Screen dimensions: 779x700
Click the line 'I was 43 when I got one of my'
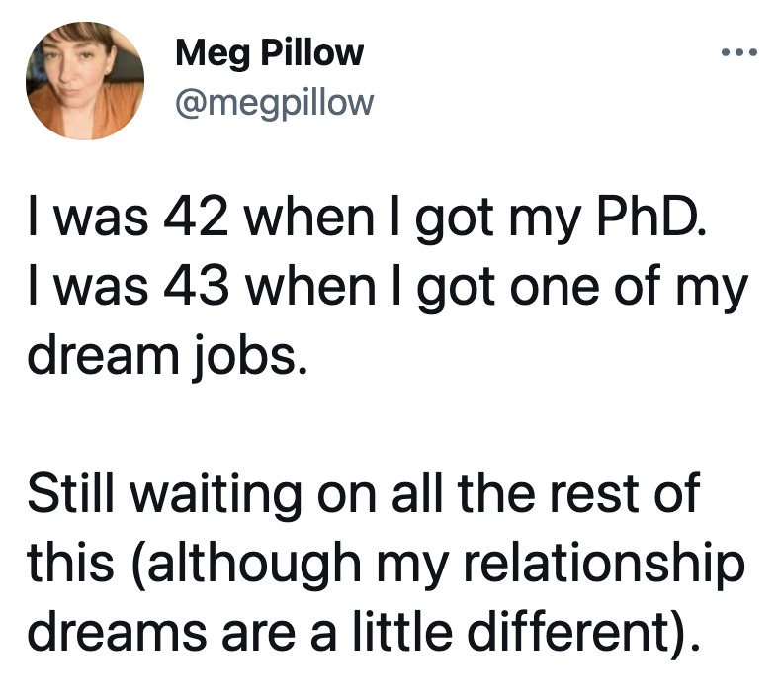pos(388,290)
